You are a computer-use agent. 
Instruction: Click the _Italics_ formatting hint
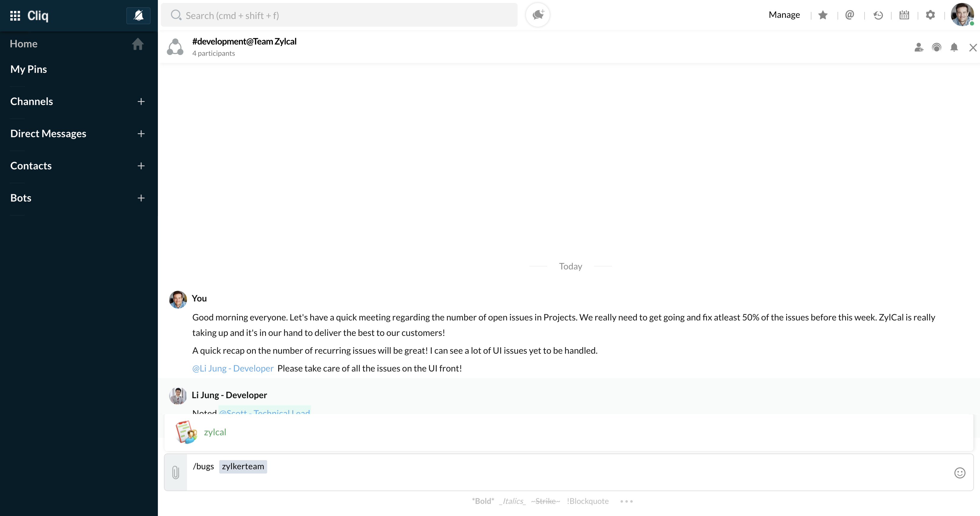pos(513,501)
